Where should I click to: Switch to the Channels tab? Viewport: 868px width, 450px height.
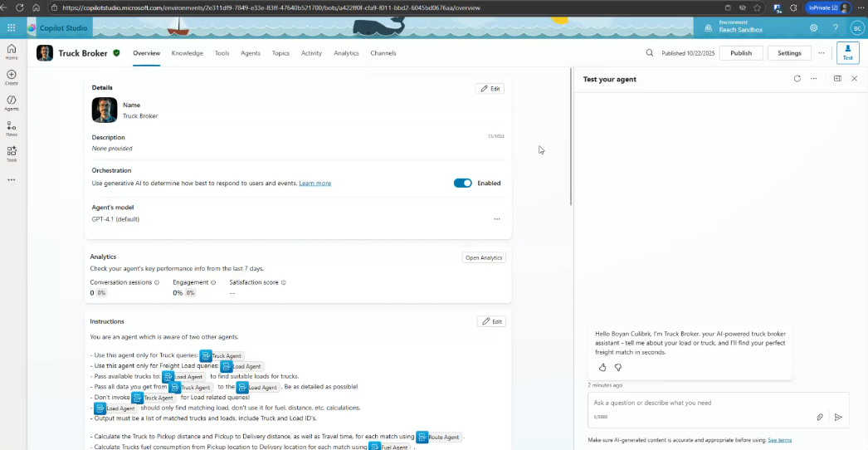click(383, 53)
